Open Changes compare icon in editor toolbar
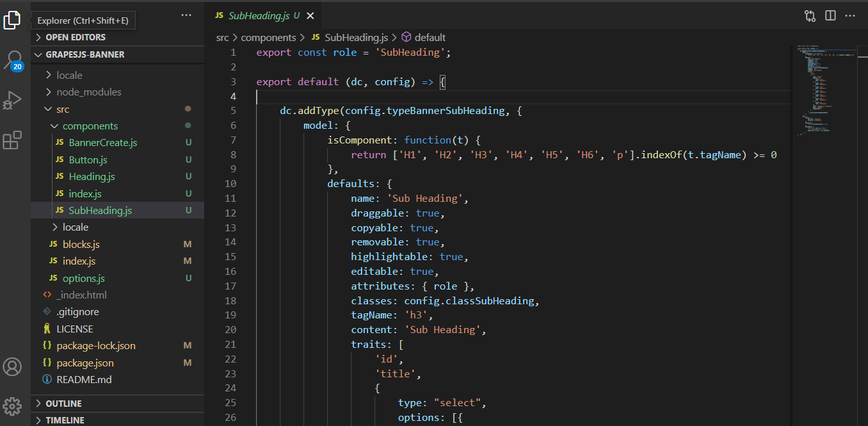This screenshot has height=426, width=868. pos(810,15)
